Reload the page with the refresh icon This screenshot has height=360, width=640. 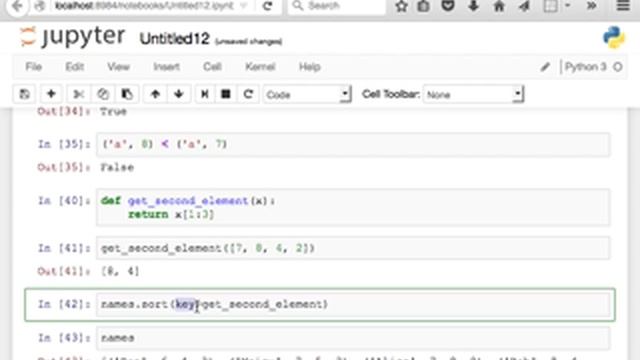click(267, 6)
